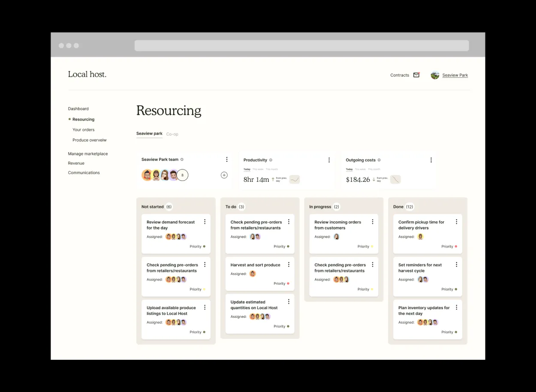Click the 8hr 14m productivity value
This screenshot has height=392, width=536.
click(256, 180)
